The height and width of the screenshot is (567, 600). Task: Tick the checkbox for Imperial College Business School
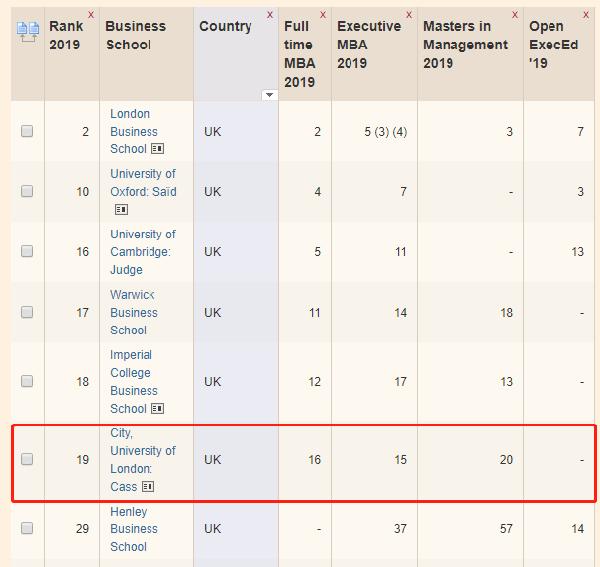click(x=27, y=381)
